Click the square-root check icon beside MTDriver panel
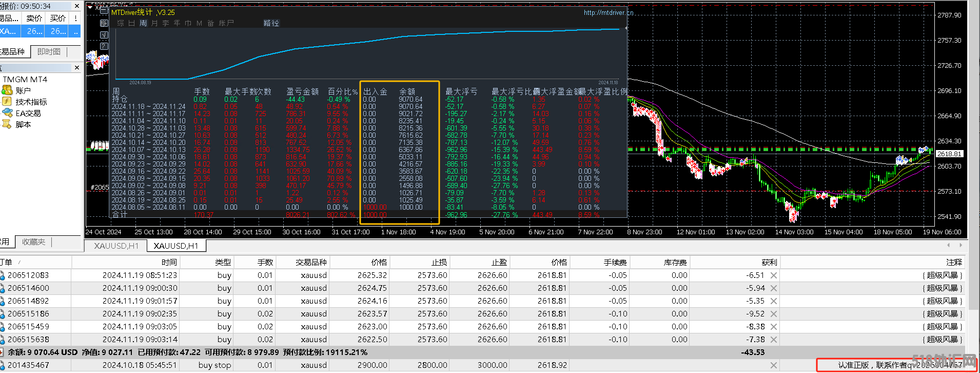This screenshot has width=980, height=373. tap(104, 35)
